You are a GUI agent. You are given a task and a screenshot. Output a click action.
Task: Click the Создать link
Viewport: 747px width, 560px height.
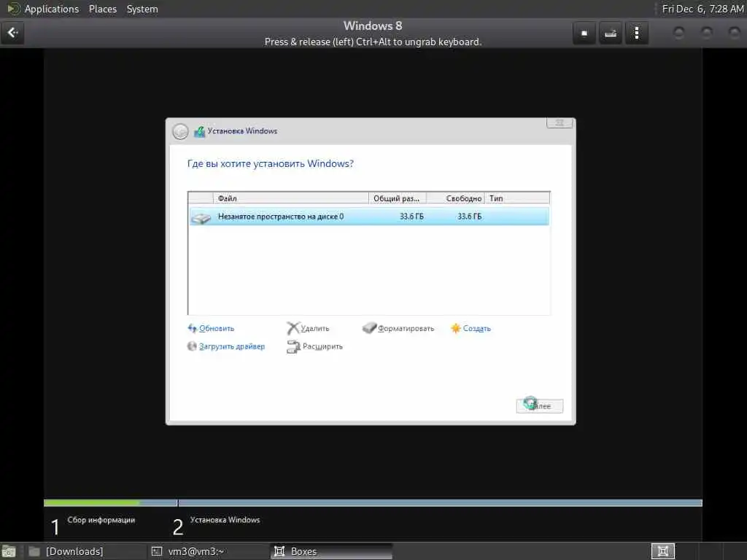point(477,329)
